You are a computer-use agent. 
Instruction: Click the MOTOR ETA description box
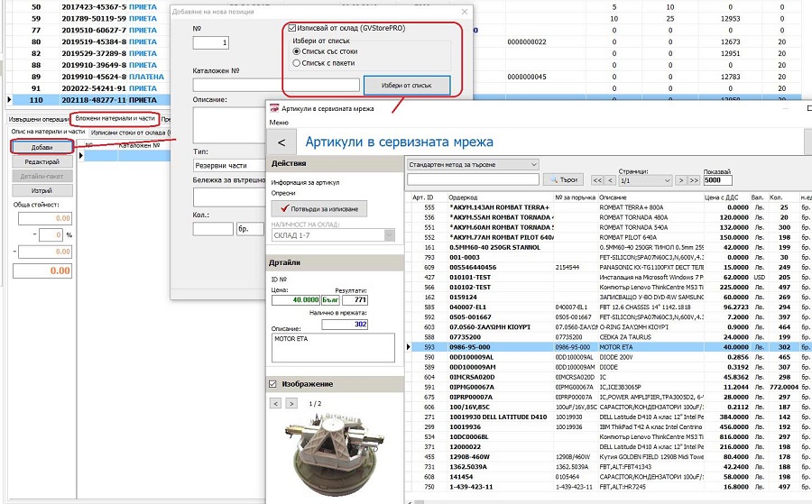pos(333,347)
